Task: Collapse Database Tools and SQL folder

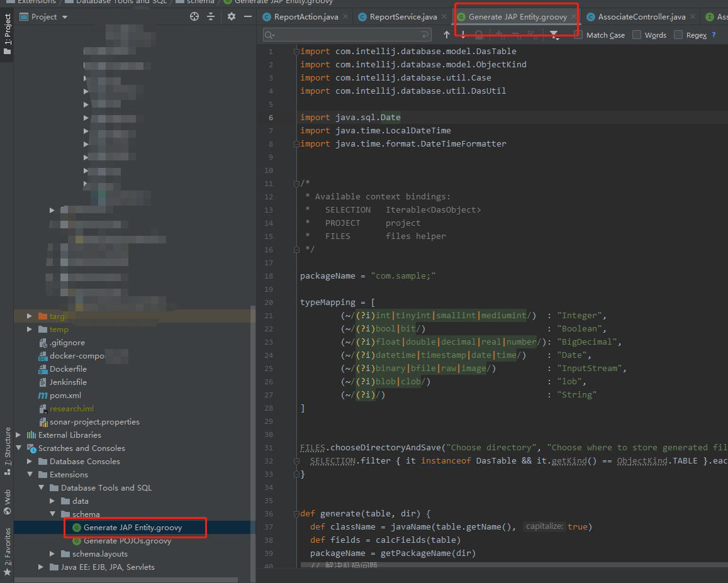Action: tap(41, 487)
